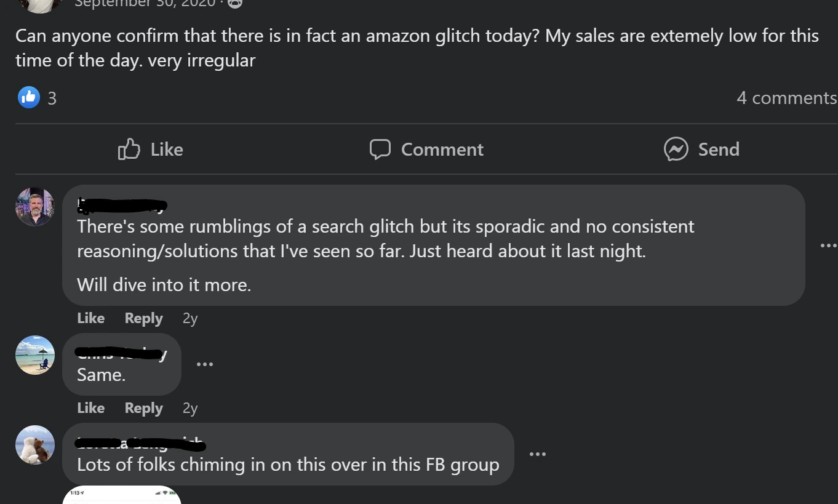Screen dimensions: 838x504
Task: Click the 4 comments link
Action: tap(786, 97)
